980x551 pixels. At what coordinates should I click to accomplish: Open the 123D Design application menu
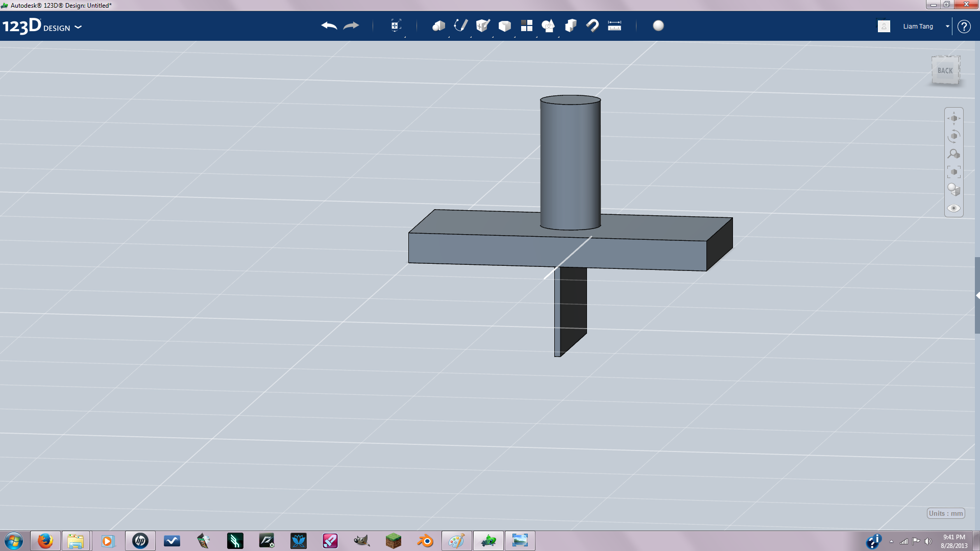(x=42, y=26)
